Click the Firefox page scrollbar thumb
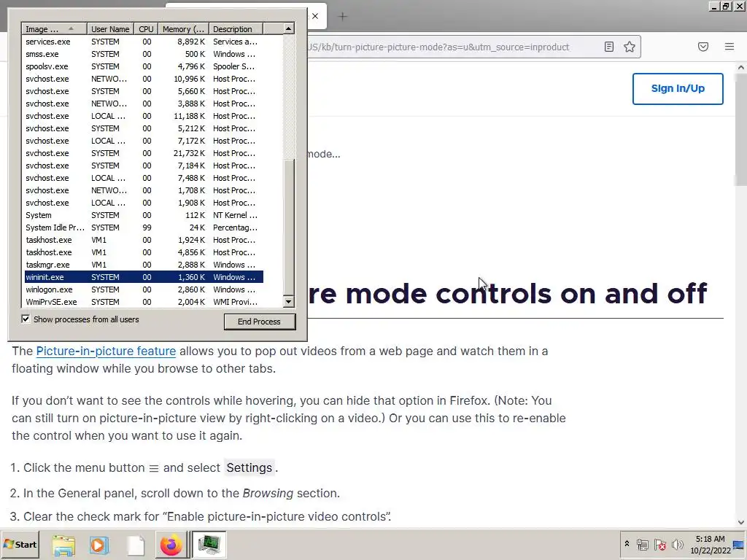The image size is (747, 560). [741, 130]
